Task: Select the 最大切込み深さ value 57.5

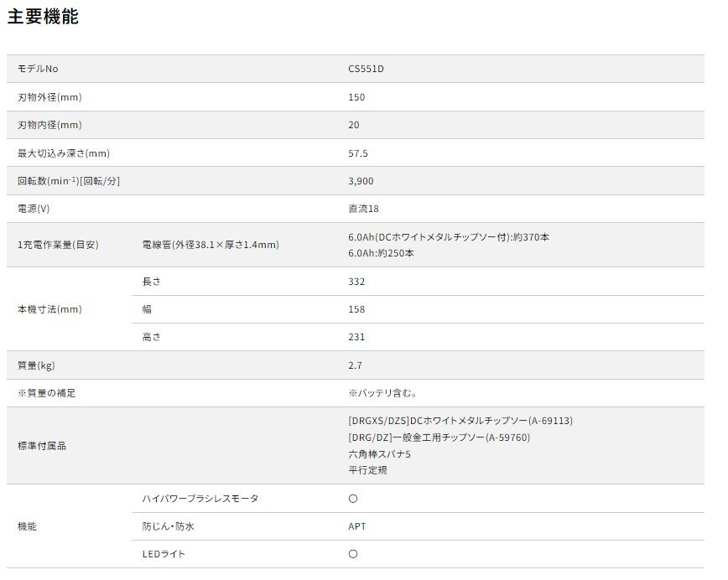Action: click(358, 153)
